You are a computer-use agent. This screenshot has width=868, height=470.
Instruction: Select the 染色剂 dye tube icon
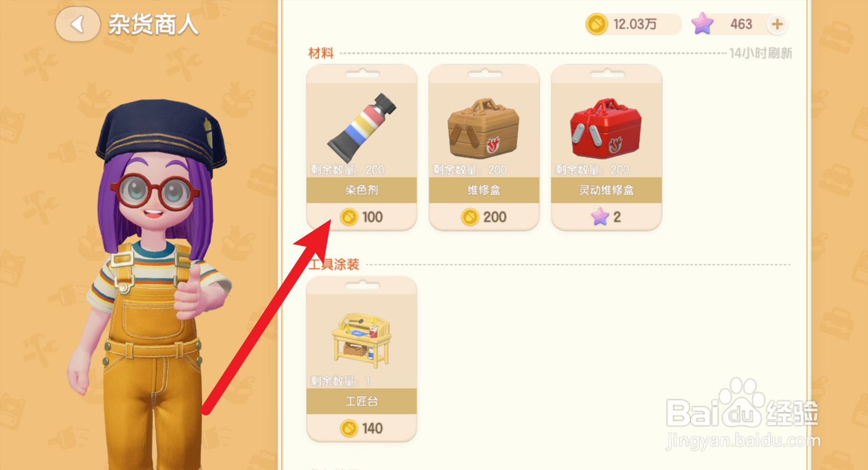coord(361,127)
